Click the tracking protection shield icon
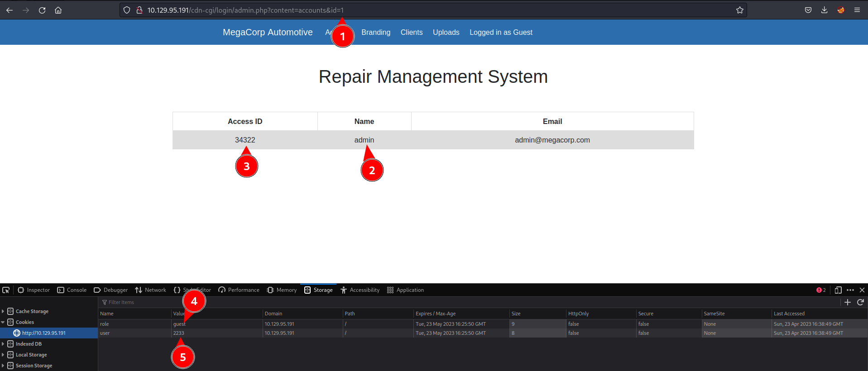The width and height of the screenshot is (868, 371). 127,10
